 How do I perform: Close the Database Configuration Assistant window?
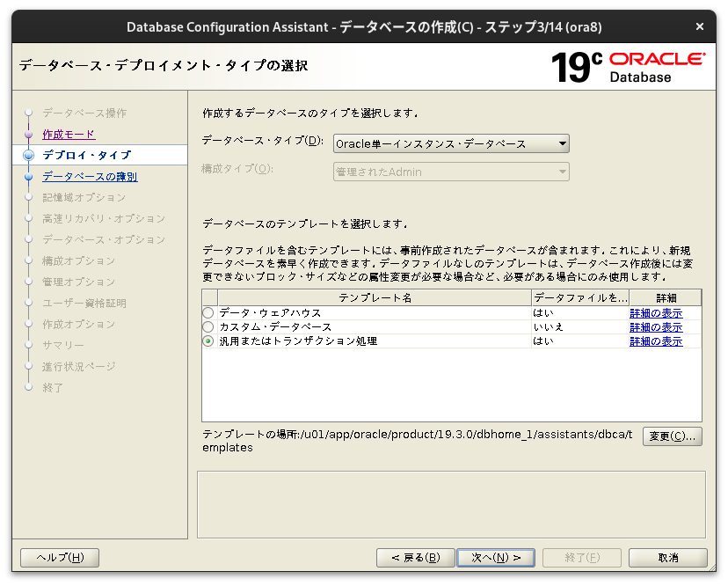700,26
